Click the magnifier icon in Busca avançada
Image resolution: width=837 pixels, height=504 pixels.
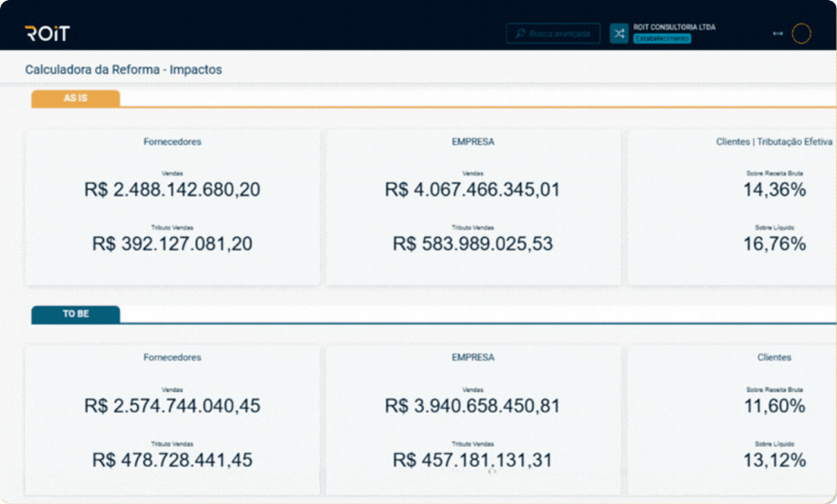click(520, 33)
